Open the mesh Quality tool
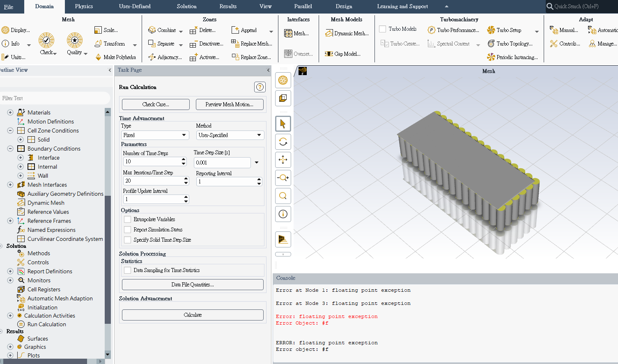The height and width of the screenshot is (364, 618). point(75,41)
